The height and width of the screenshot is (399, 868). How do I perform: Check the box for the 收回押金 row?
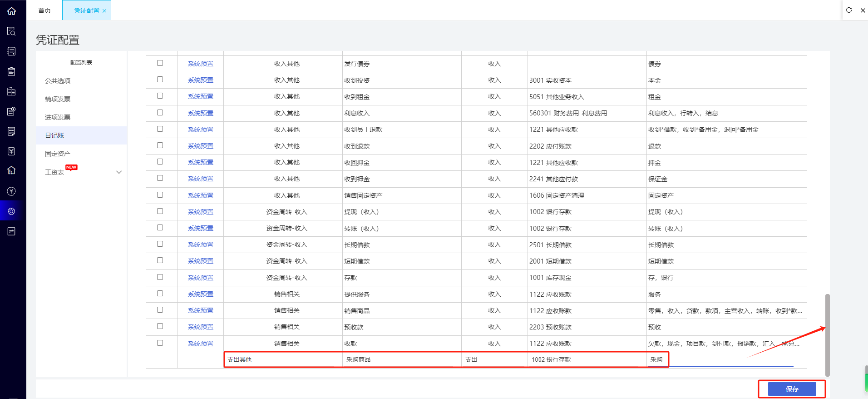(160, 162)
